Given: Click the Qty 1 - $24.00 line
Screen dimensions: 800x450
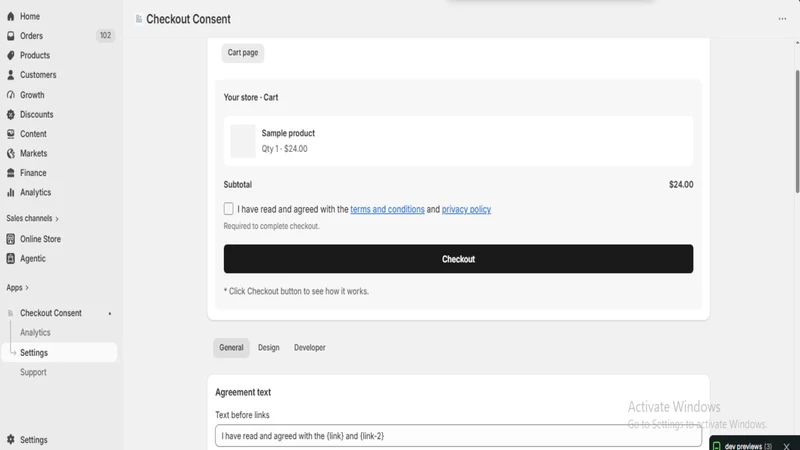Looking at the screenshot, I should 285,149.
